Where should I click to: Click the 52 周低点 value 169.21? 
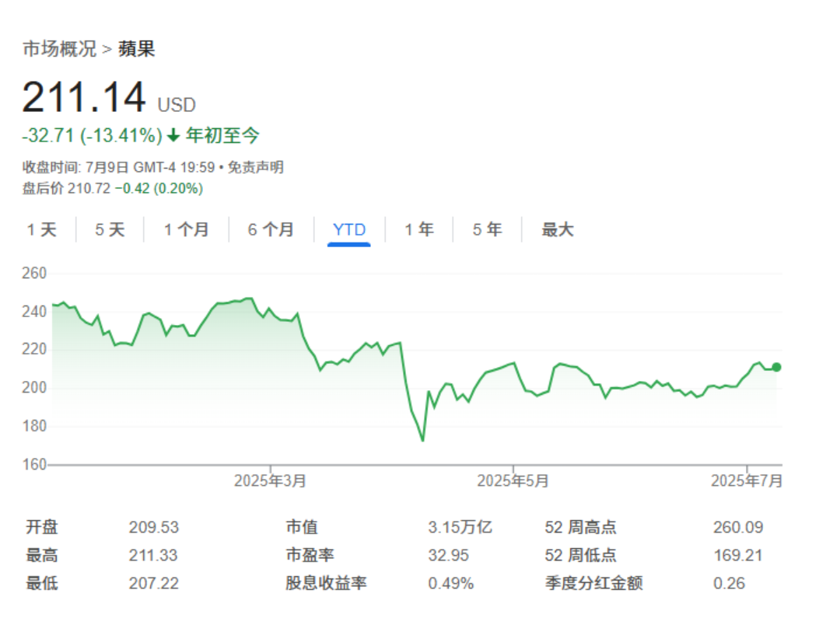737,555
